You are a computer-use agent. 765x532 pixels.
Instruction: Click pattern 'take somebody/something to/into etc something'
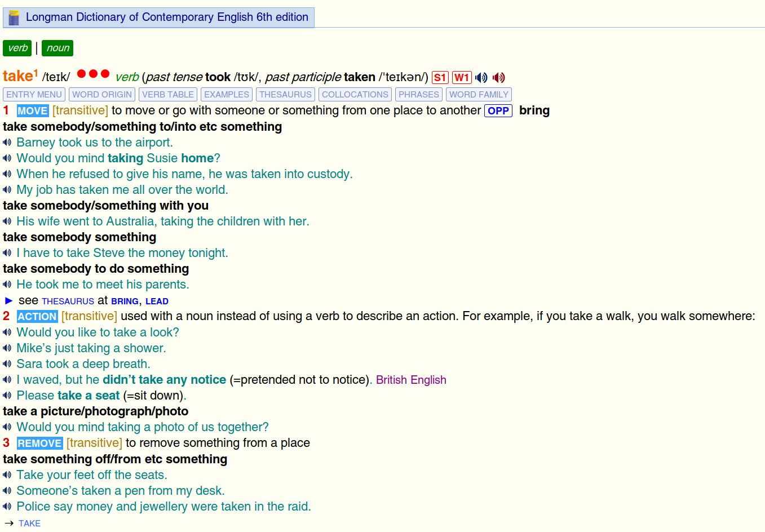click(x=143, y=127)
